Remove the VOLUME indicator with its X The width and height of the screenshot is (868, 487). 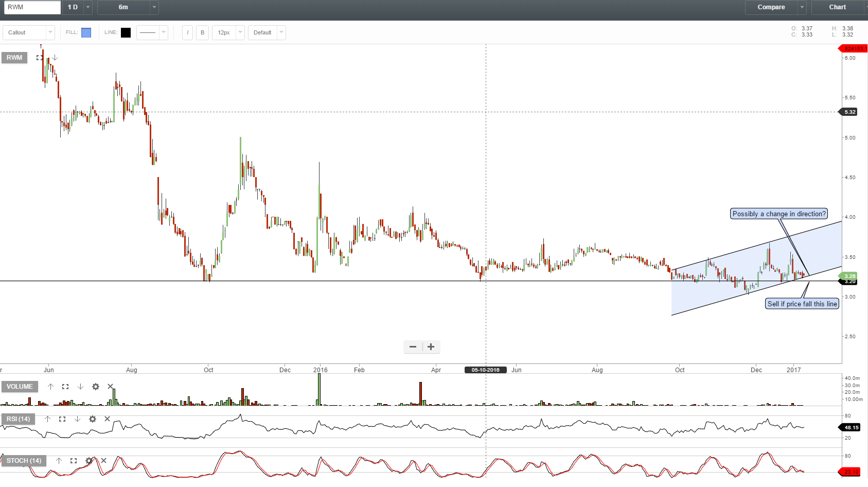(111, 386)
